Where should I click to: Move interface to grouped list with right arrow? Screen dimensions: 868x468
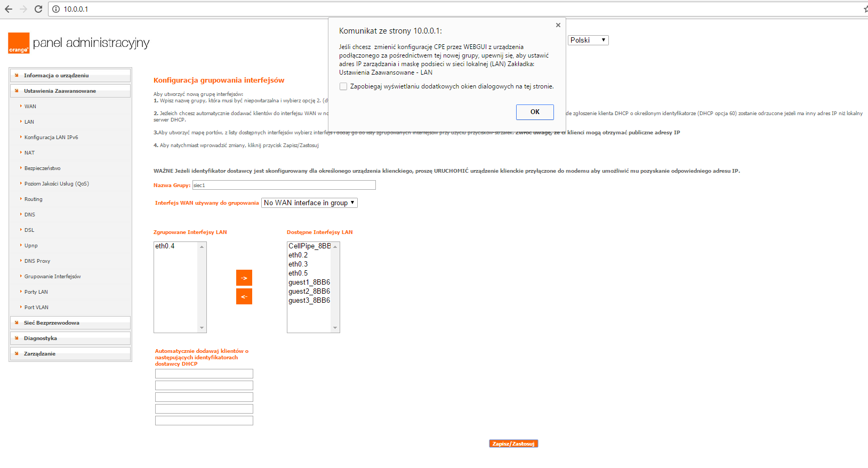[x=244, y=278]
